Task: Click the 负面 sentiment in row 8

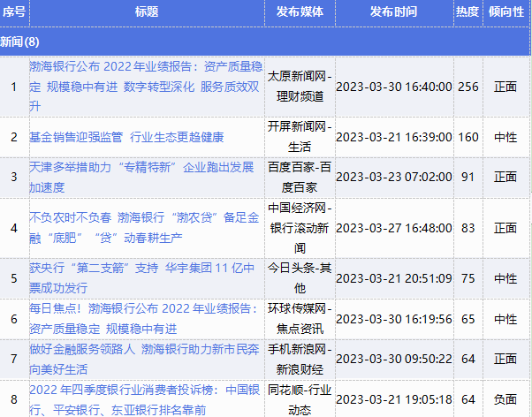Action: click(x=505, y=399)
